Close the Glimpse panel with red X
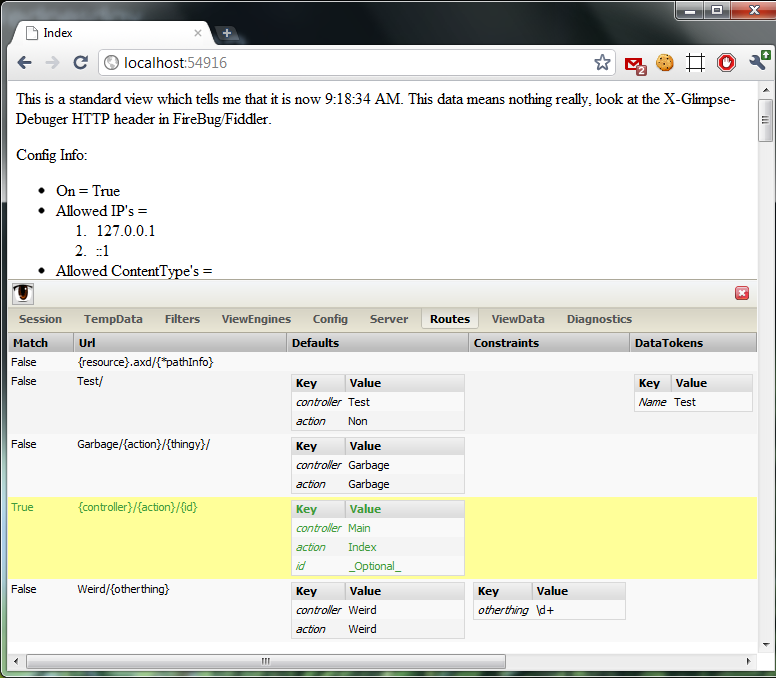 [x=742, y=293]
